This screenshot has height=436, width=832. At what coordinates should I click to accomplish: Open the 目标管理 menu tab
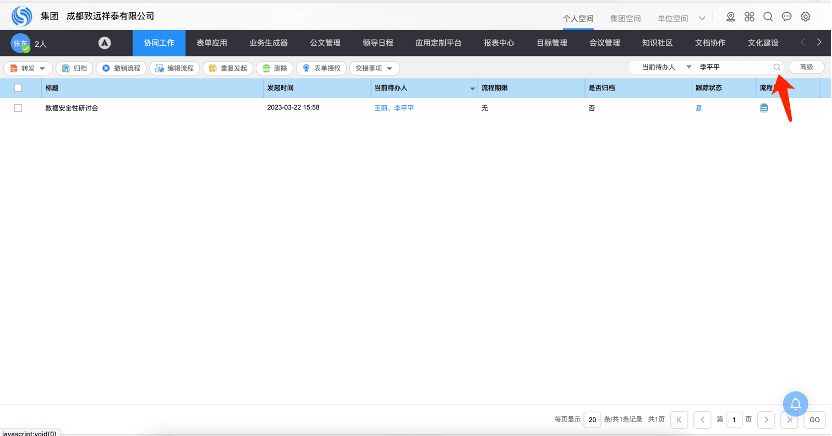pyautogui.click(x=552, y=43)
